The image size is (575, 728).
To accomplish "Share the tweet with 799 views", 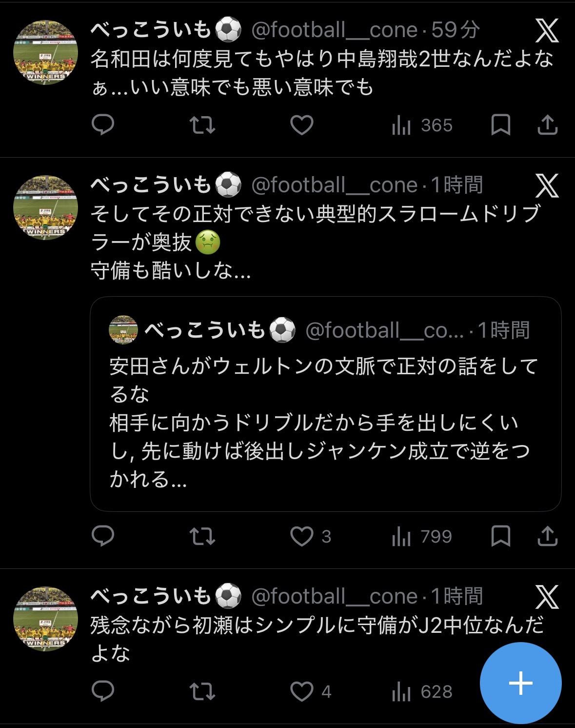I will (547, 536).
